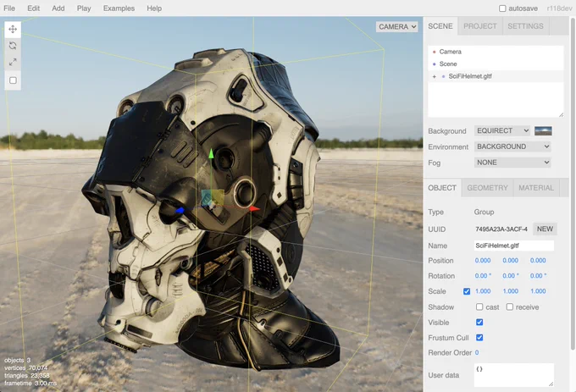
Task: Click the background texture thumbnail
Action: coord(543,131)
